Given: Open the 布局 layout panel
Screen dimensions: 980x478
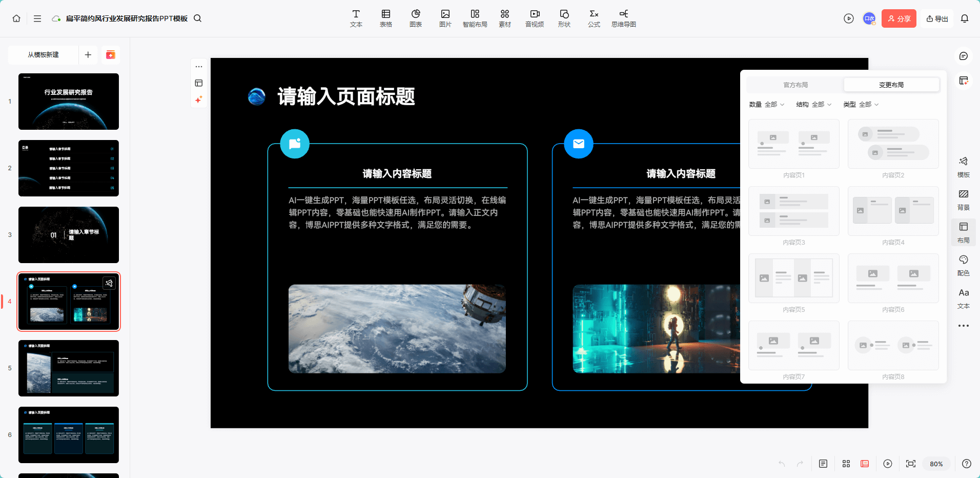Looking at the screenshot, I should 964,233.
